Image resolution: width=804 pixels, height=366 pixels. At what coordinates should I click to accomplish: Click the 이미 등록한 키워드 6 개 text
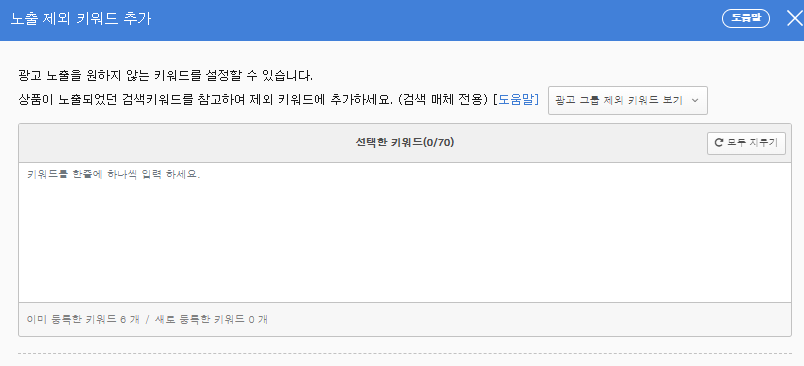[83, 320]
